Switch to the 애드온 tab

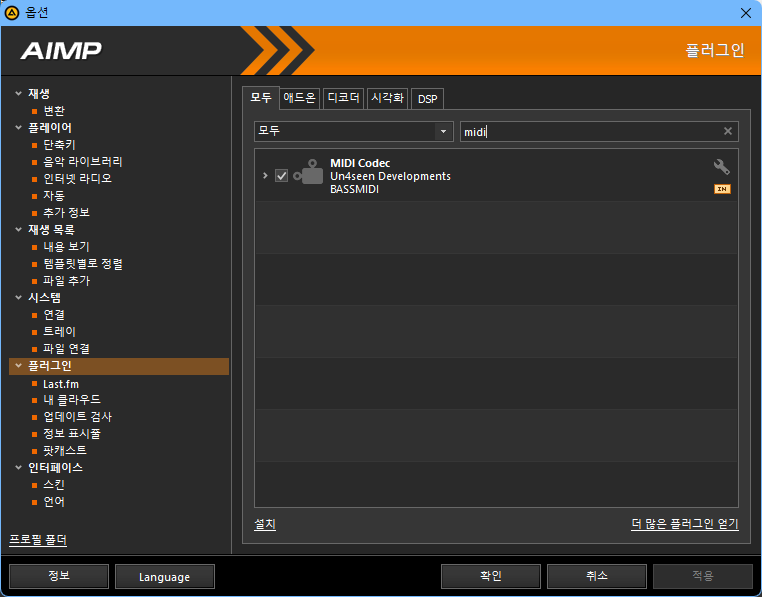[x=299, y=98]
